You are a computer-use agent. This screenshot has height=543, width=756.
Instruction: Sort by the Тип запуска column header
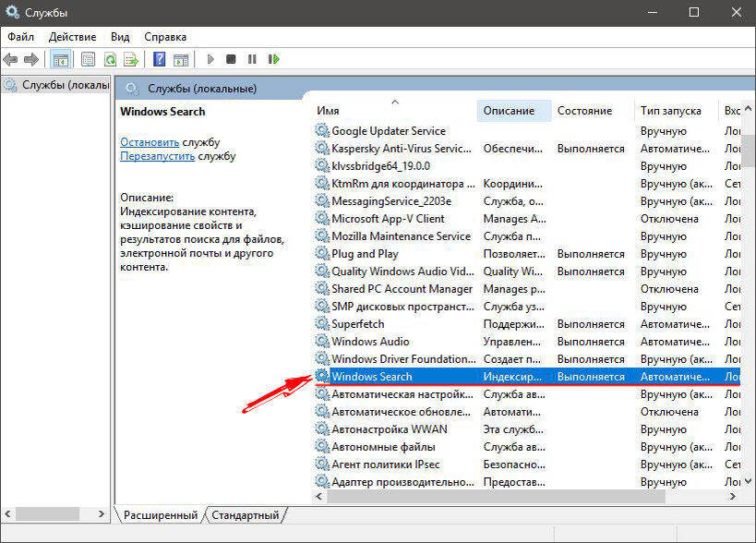click(676, 111)
